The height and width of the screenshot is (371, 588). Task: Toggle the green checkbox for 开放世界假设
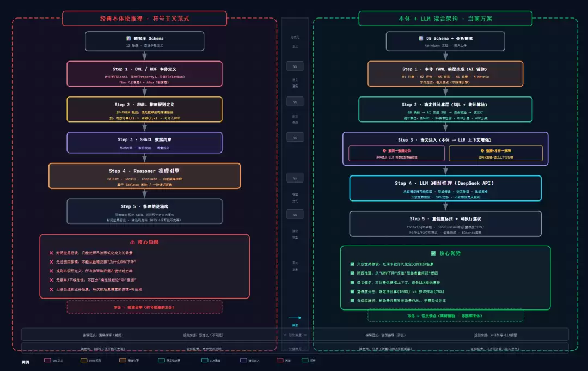point(352,264)
